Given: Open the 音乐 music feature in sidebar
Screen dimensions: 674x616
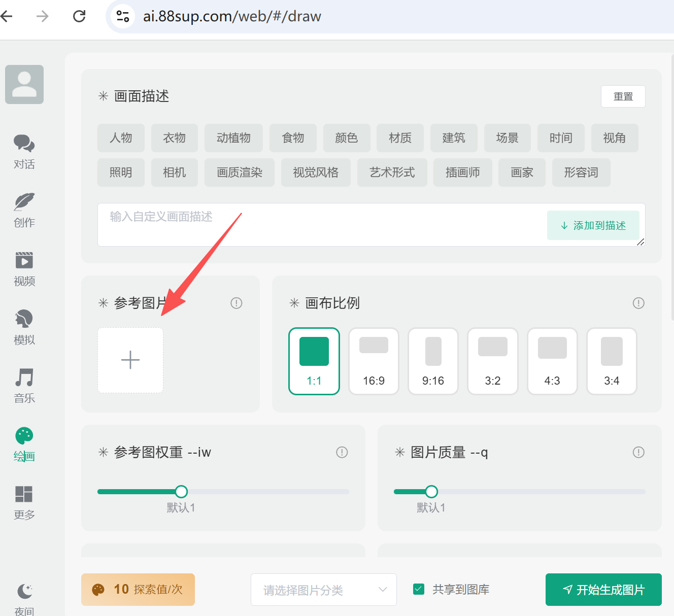Looking at the screenshot, I should 24,386.
